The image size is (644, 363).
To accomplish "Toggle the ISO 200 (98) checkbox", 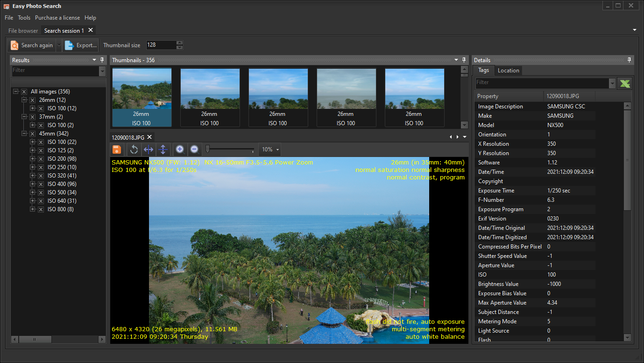I will 41,159.
